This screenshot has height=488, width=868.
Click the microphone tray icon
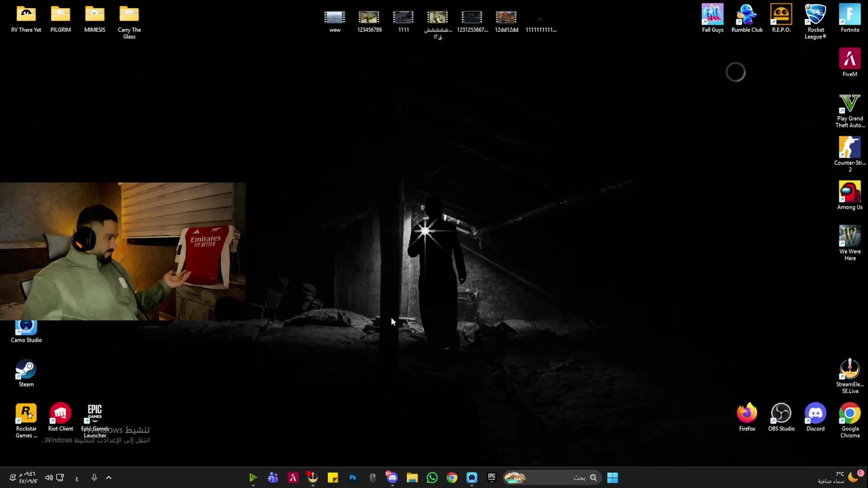point(94,478)
